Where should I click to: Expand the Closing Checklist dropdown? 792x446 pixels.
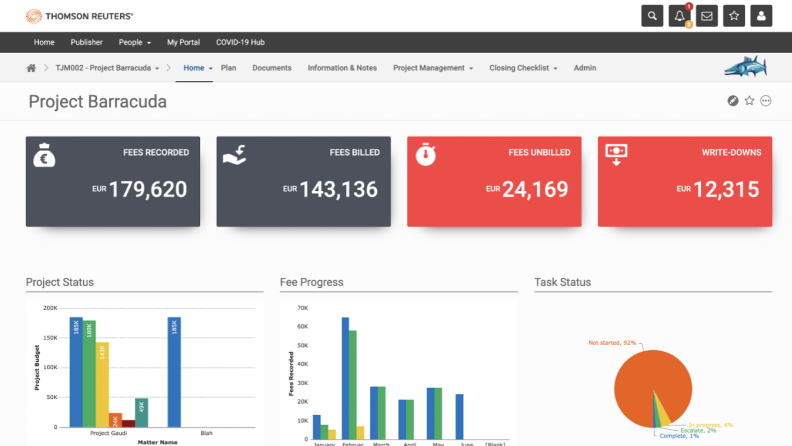click(x=525, y=68)
